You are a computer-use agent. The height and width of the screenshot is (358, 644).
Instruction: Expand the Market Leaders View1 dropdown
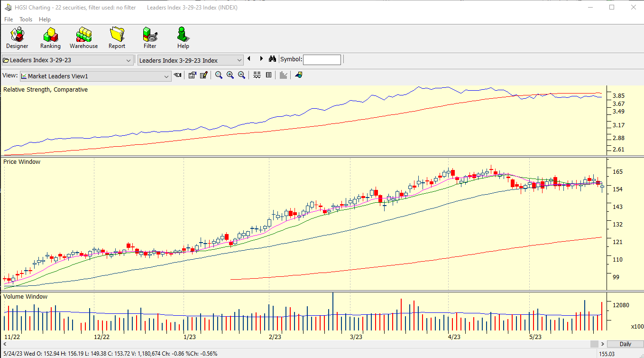[x=166, y=76]
